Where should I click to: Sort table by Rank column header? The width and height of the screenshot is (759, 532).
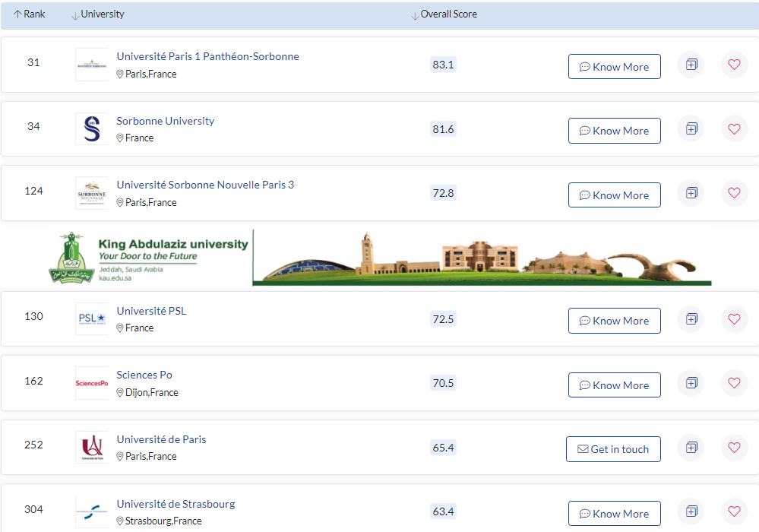click(x=30, y=14)
